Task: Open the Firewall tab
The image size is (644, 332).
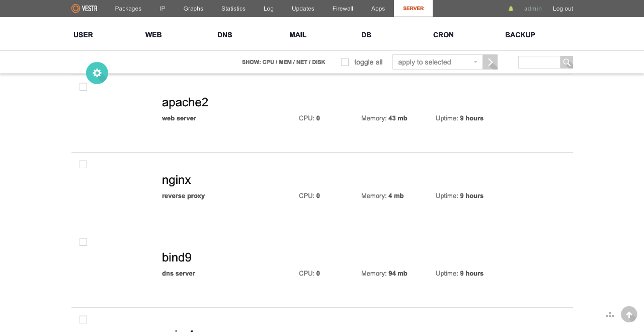Action: (343, 9)
